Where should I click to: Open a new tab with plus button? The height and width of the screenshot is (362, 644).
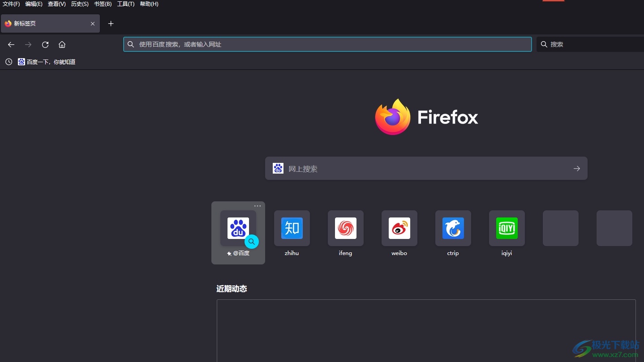coord(111,24)
